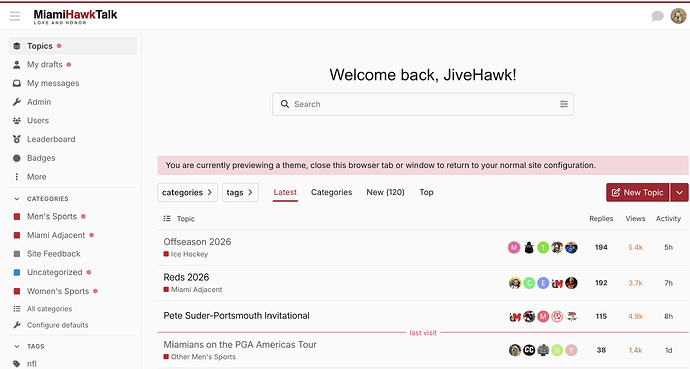Click the gray Site Feedback color square

[17, 254]
